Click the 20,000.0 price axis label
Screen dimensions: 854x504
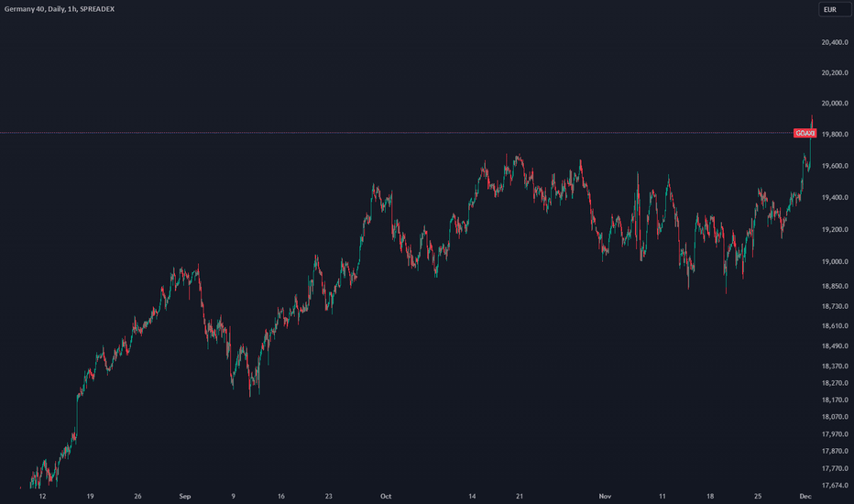(835, 103)
